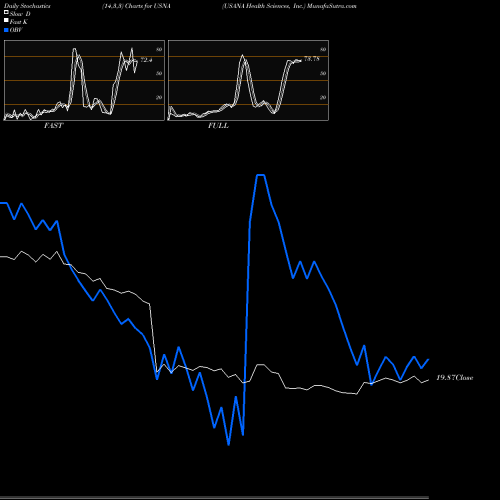This screenshot has height=500, width=500.
Task: Select the '(14,3,3) Charts for USNA' text
Action: 136,6
